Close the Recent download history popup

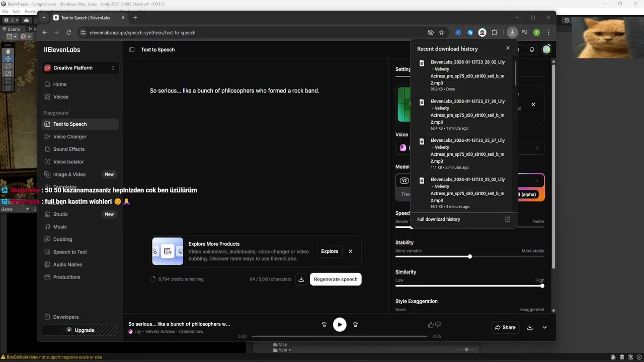coord(508,48)
